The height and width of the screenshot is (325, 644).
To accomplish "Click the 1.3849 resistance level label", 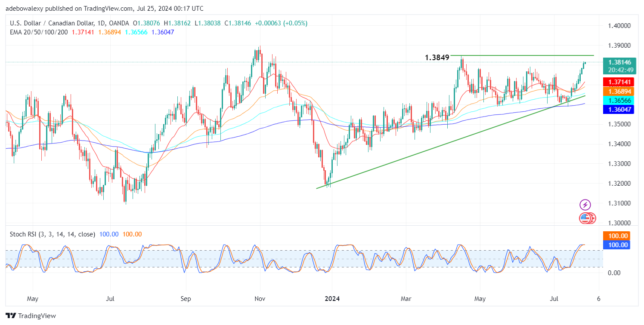I will click(437, 57).
